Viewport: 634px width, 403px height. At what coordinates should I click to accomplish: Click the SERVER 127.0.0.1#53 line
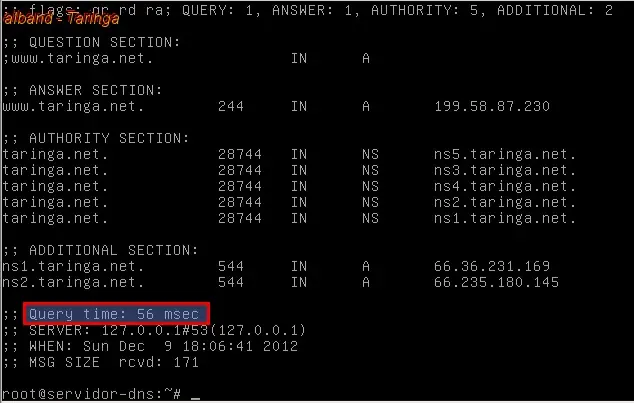tap(154, 330)
